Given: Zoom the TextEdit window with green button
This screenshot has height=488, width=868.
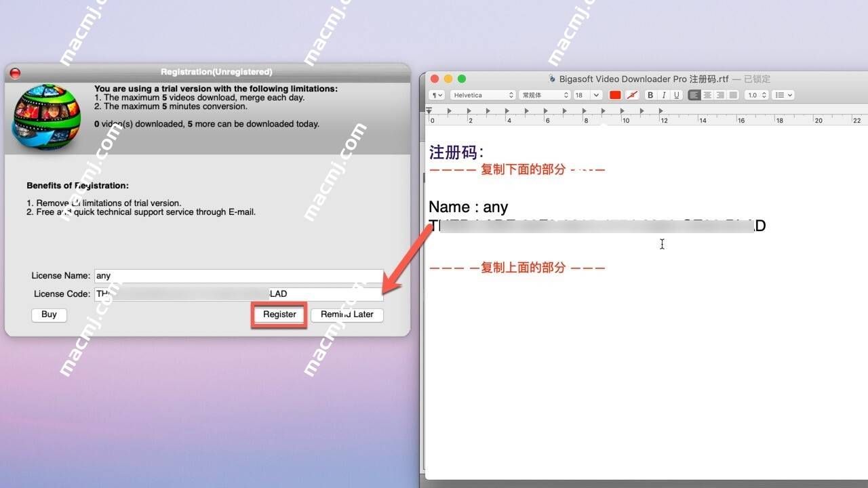Looking at the screenshot, I should click(462, 79).
